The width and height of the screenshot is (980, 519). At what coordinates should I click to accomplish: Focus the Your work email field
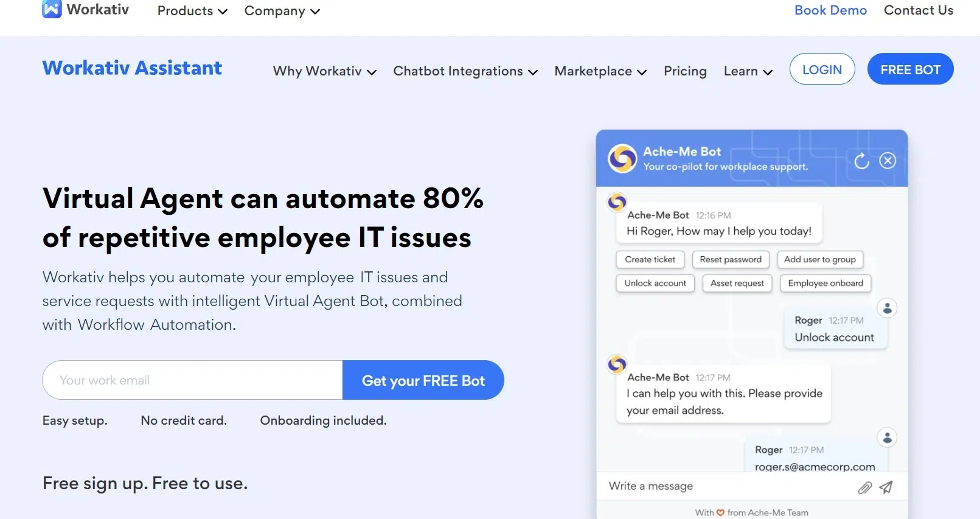click(x=193, y=380)
